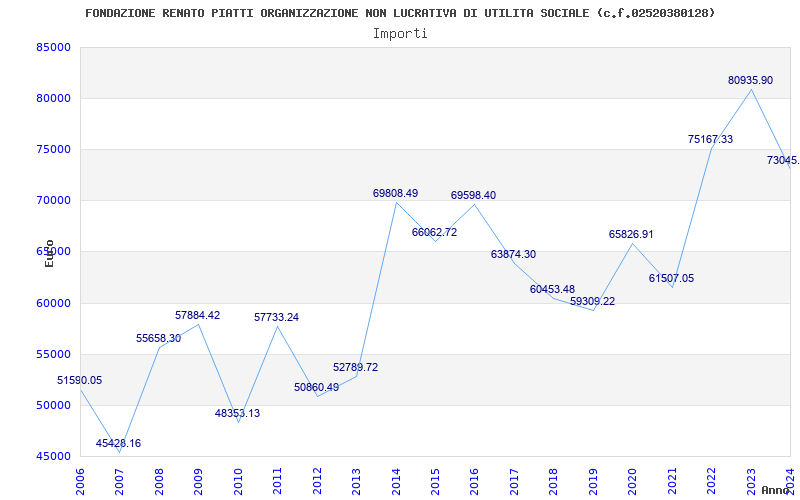Click x-axis year 2006
800x500 pixels.
(x=80, y=481)
